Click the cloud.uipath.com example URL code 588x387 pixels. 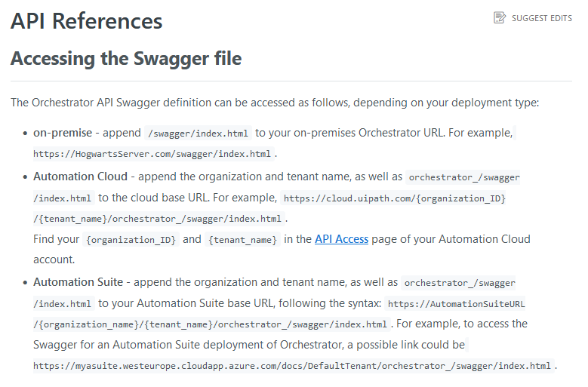click(x=395, y=198)
